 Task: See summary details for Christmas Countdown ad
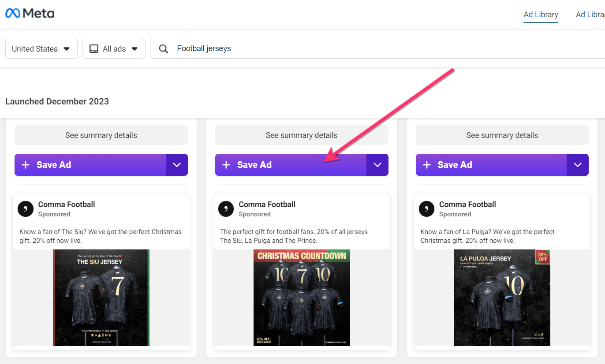pos(302,135)
